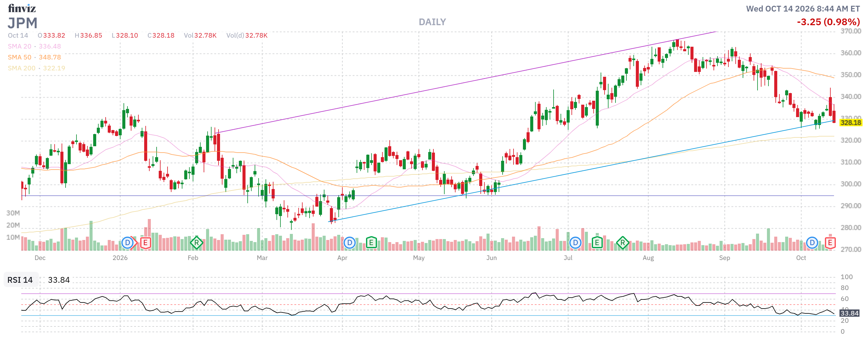Click the October dividend D marker
The image size is (868, 341).
[x=812, y=243]
